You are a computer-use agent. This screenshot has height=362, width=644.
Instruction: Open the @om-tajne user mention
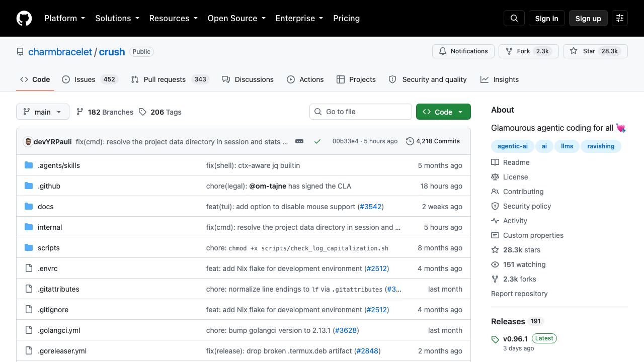coord(268,186)
